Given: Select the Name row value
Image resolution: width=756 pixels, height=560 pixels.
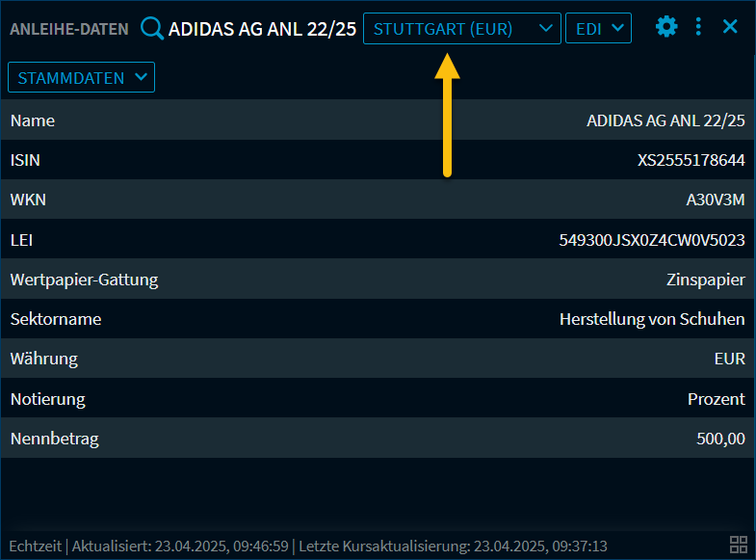Looking at the screenshot, I should tap(665, 120).
